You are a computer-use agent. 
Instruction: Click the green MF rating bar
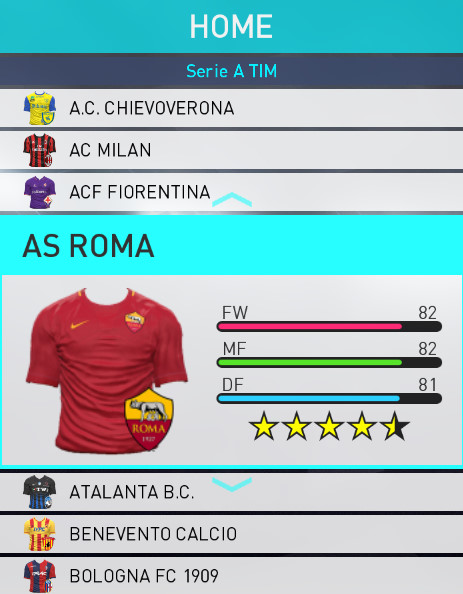pos(329,363)
